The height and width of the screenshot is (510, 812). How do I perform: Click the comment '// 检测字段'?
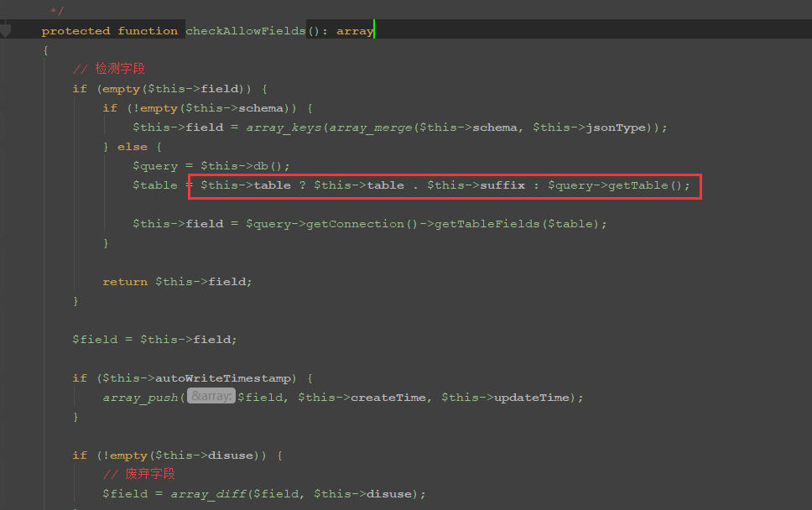click(x=109, y=69)
